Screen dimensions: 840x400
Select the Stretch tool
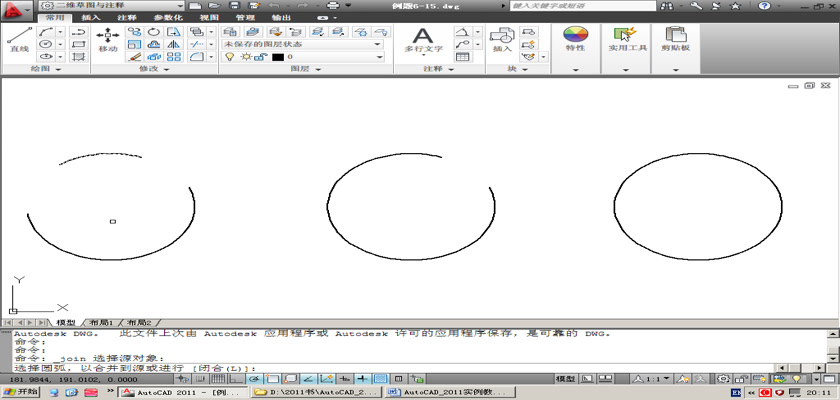(x=174, y=32)
